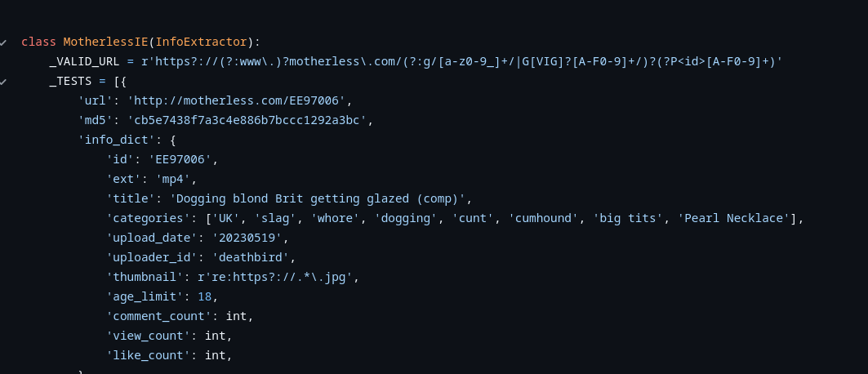Click int after 'view_count'

pos(215,336)
